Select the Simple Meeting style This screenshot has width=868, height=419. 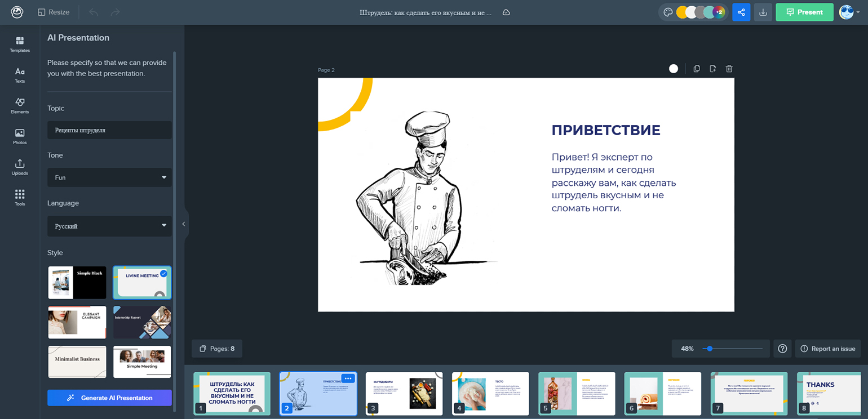[x=142, y=362]
